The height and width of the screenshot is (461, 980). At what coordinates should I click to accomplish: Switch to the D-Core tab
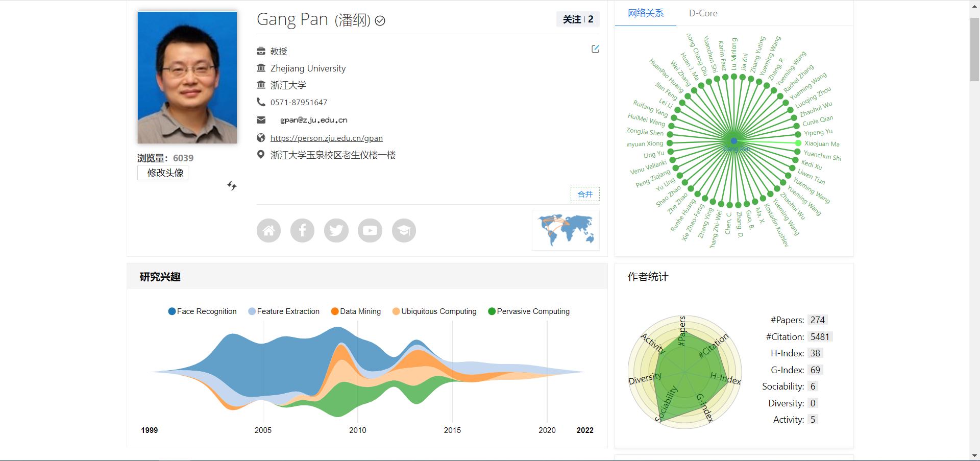703,13
